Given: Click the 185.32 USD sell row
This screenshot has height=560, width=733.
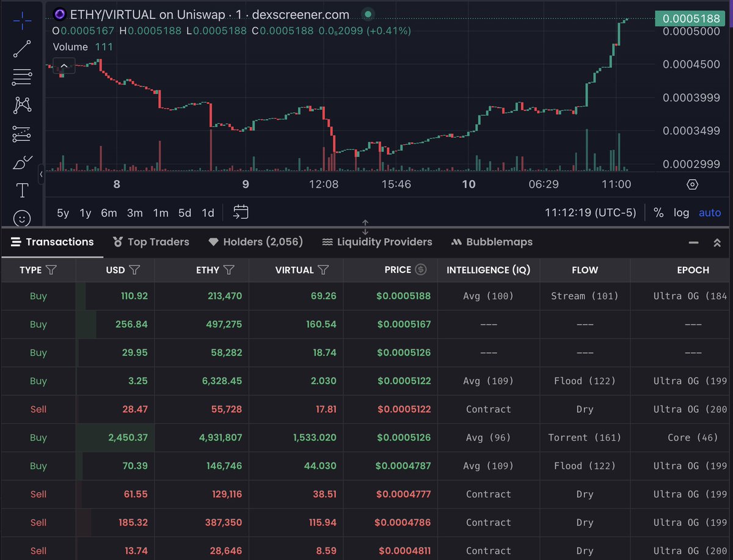Looking at the screenshot, I should pos(366,522).
